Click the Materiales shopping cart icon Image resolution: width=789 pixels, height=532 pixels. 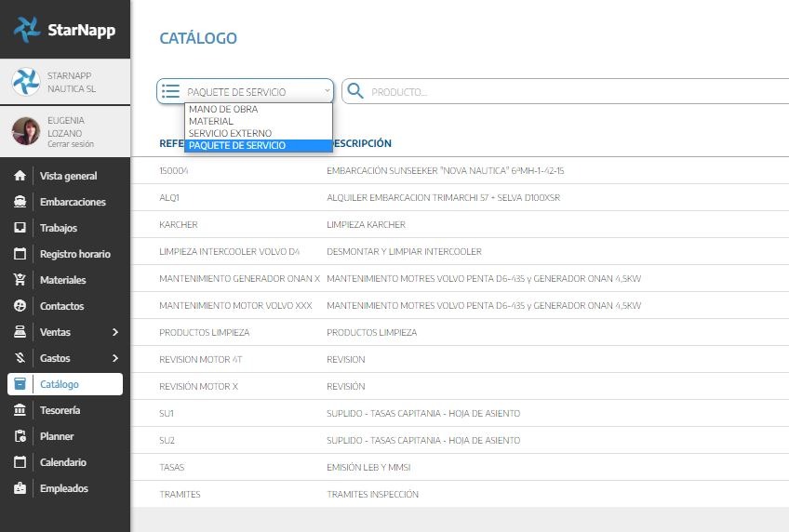pyautogui.click(x=20, y=280)
